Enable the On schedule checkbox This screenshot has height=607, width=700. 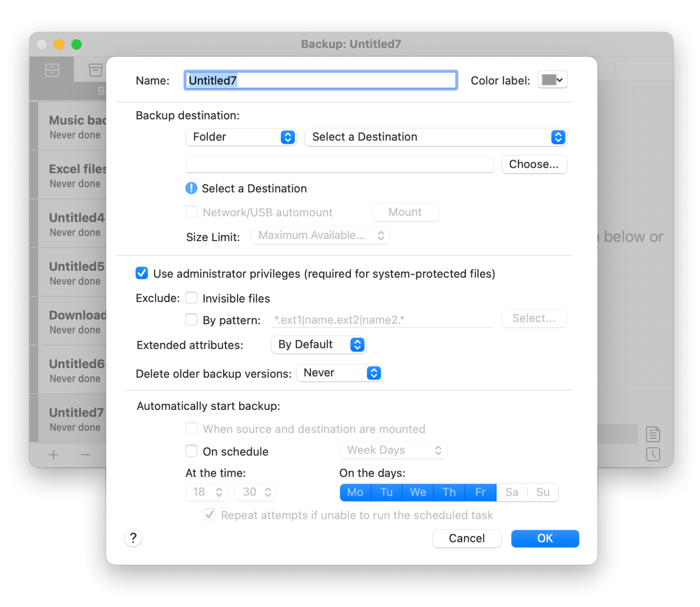pyautogui.click(x=192, y=451)
